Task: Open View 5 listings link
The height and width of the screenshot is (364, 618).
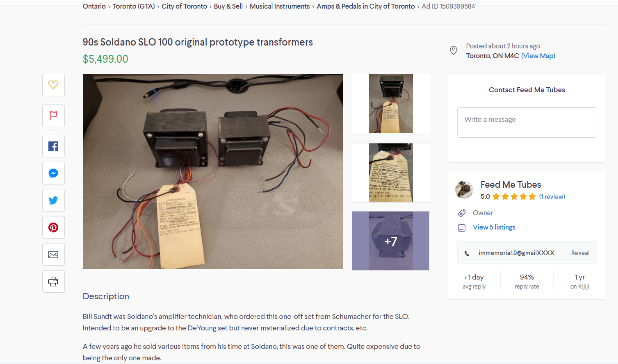Action: click(494, 227)
